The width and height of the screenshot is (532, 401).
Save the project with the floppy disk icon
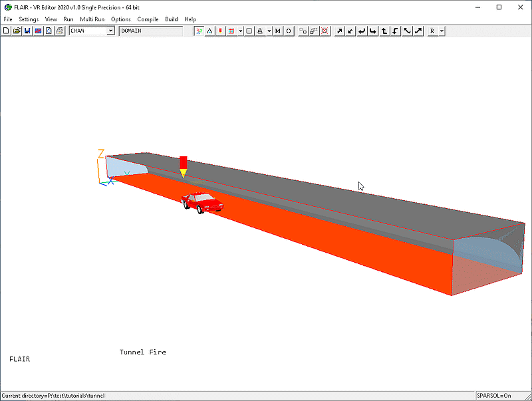point(27,31)
